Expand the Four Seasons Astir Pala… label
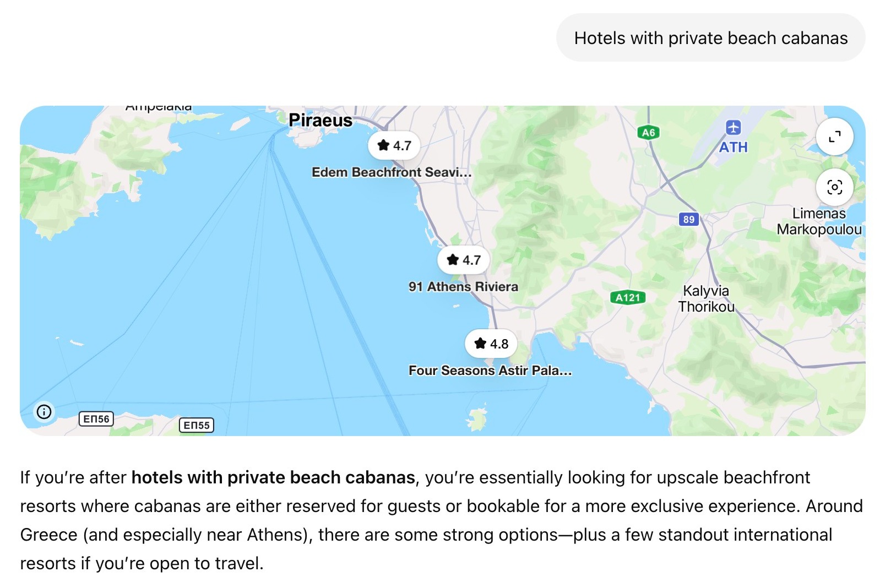 coord(490,371)
